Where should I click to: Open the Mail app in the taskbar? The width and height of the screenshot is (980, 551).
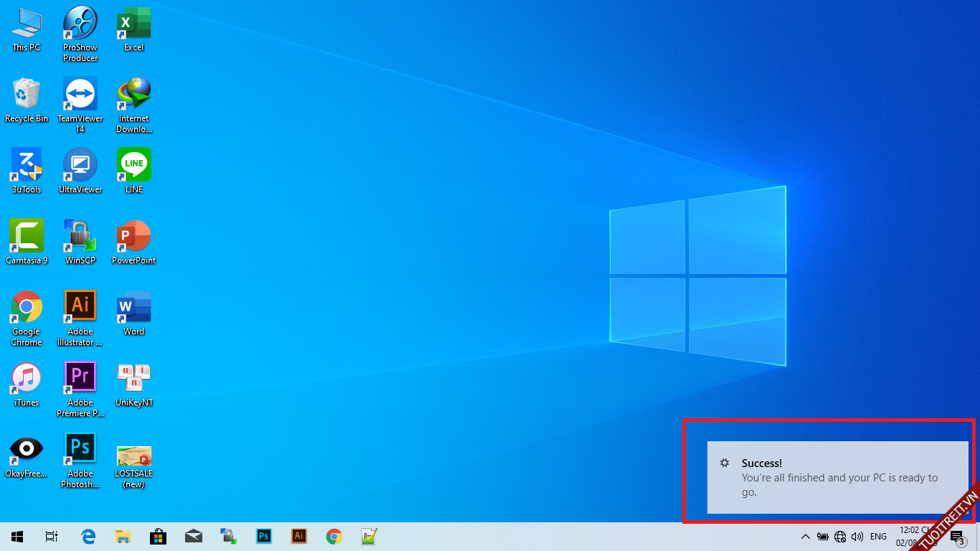(x=193, y=537)
